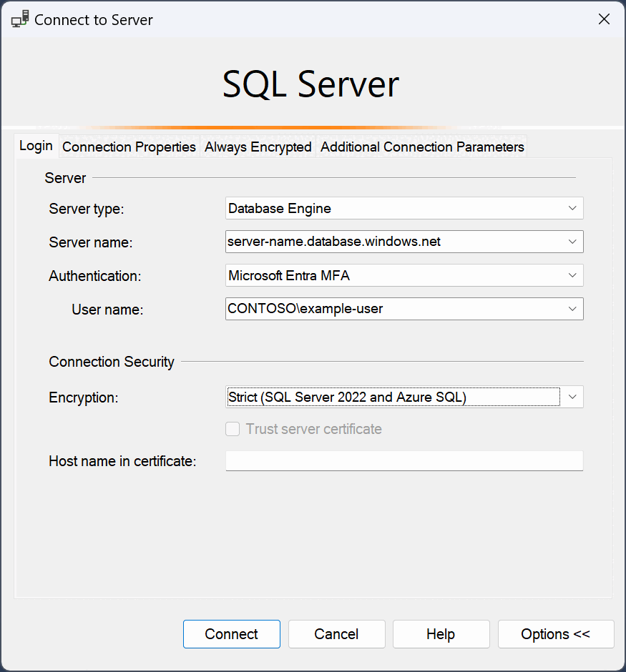626x672 pixels.
Task: Switch to the Connection Properties tab
Action: [129, 147]
